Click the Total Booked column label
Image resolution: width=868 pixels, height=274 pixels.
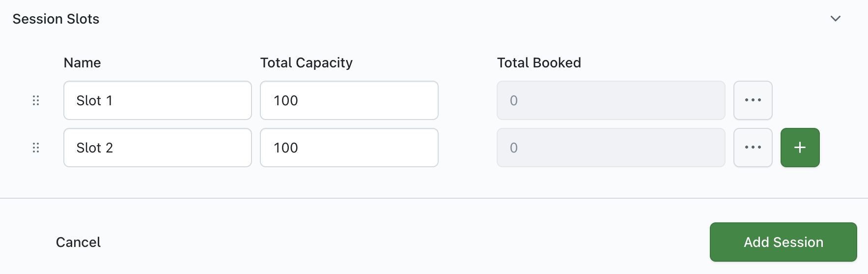[539, 62]
